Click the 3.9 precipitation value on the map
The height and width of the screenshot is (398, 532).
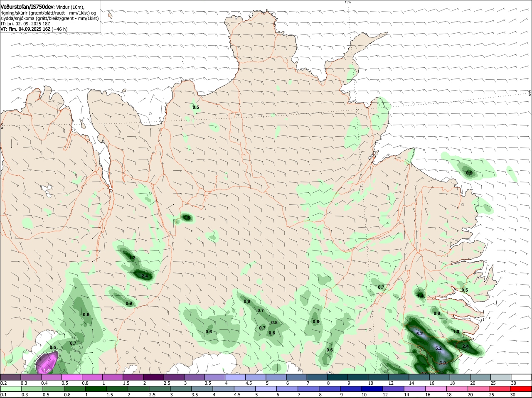[443, 363]
